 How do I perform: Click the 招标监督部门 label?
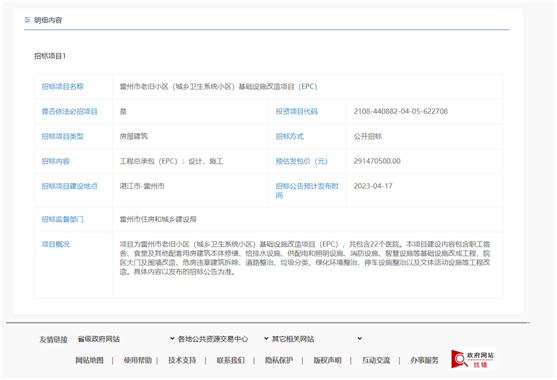click(63, 219)
